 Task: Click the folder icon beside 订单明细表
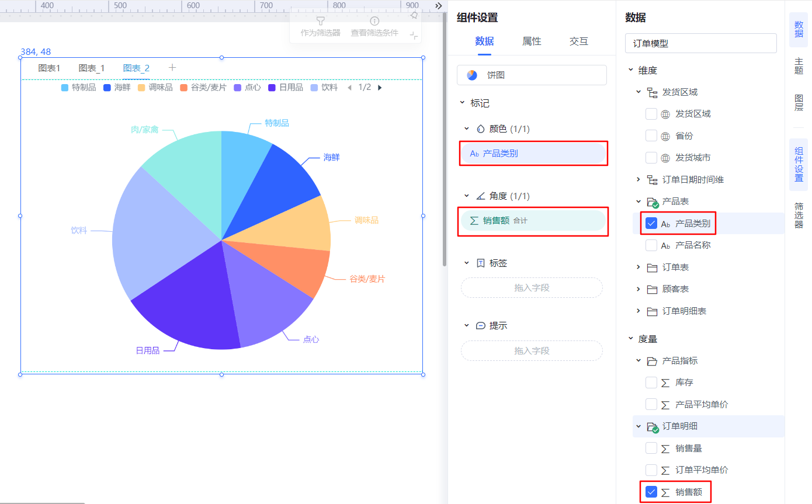(x=653, y=311)
